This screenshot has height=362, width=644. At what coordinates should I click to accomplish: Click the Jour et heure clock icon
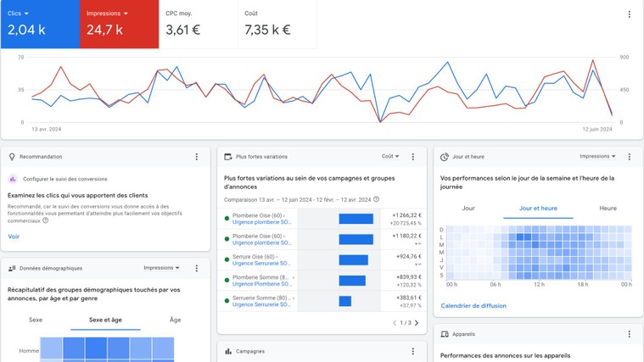(445, 157)
